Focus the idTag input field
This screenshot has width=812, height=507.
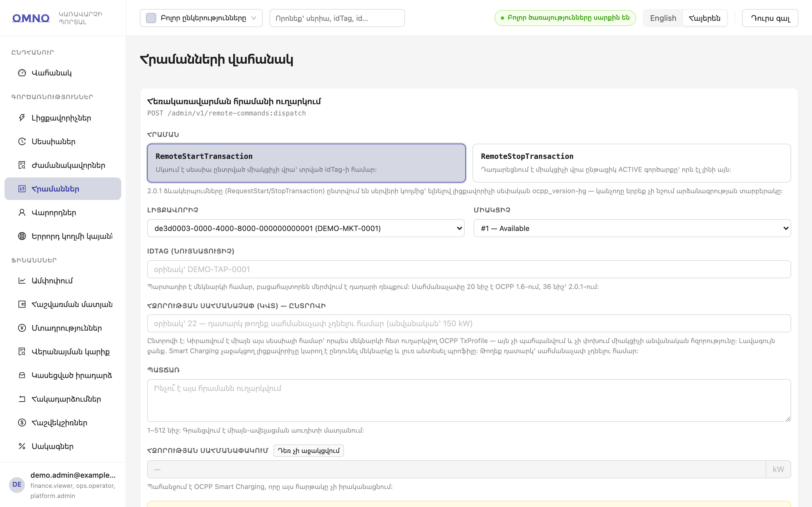pos(469,269)
